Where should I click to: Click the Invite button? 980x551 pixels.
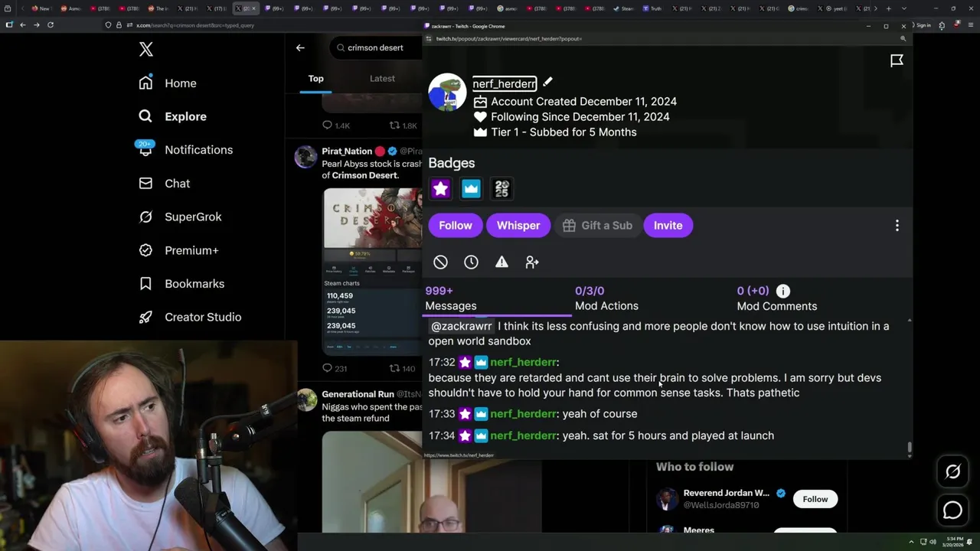(x=668, y=225)
